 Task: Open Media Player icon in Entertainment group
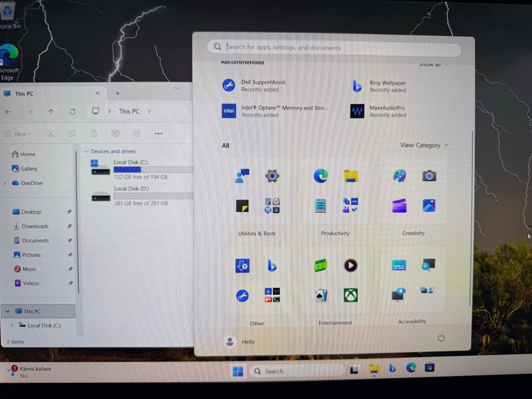(350, 265)
